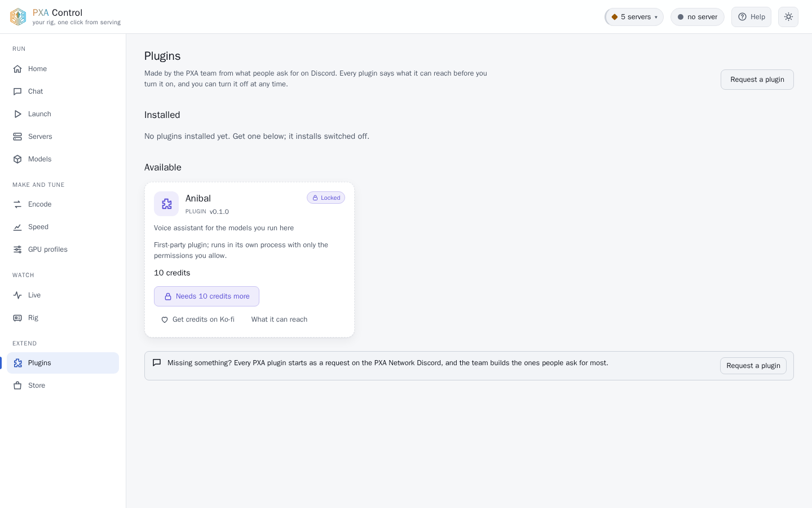812x508 pixels.
Task: Click the Rig card icon
Action: coord(17,318)
